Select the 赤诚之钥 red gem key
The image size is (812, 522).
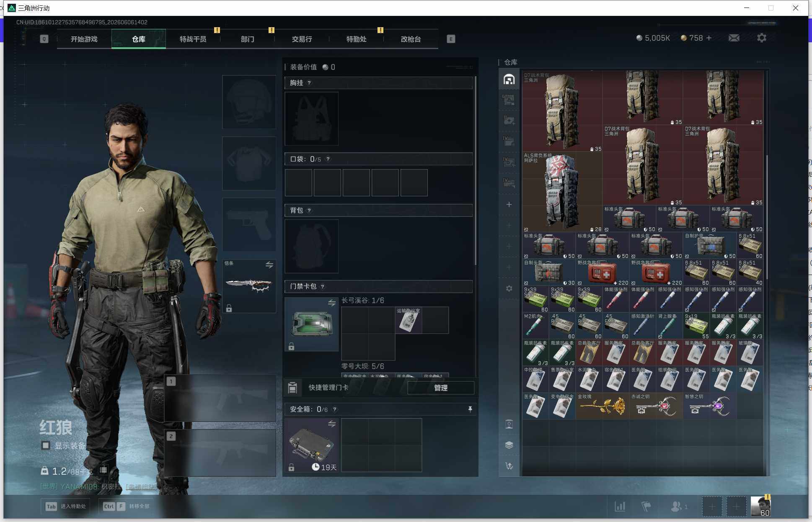[x=656, y=406]
